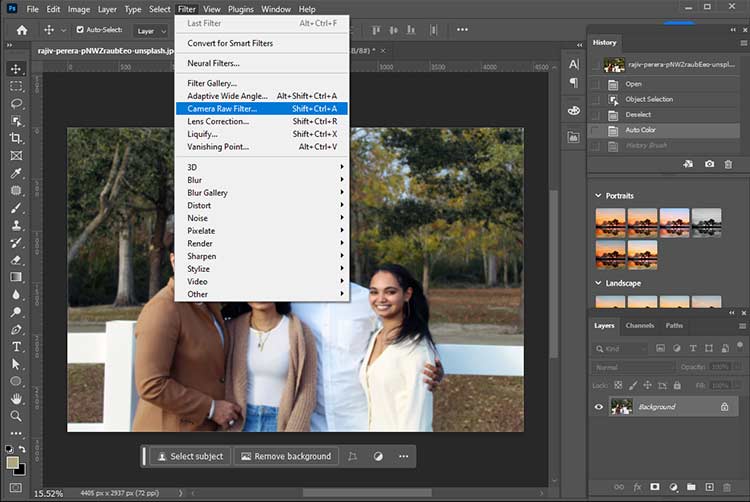Click the Select subject button

tap(190, 457)
